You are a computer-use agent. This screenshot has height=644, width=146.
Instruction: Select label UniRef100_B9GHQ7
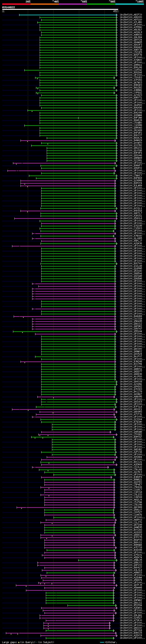coord(131,47)
